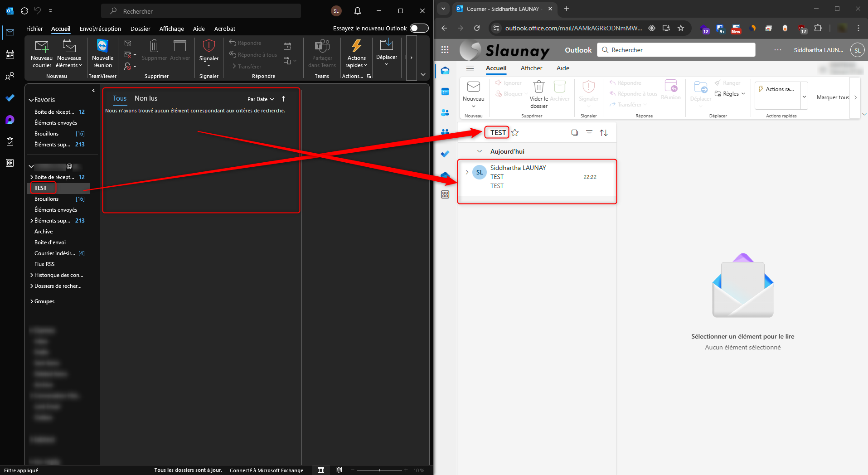Switch to the Afficher tab in Outlook web

coord(531,68)
